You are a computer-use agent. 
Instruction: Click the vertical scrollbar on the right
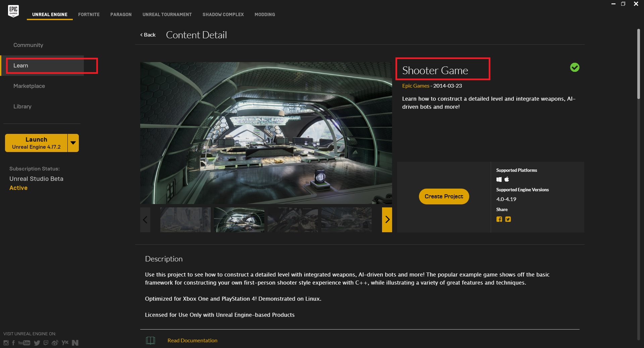638,64
